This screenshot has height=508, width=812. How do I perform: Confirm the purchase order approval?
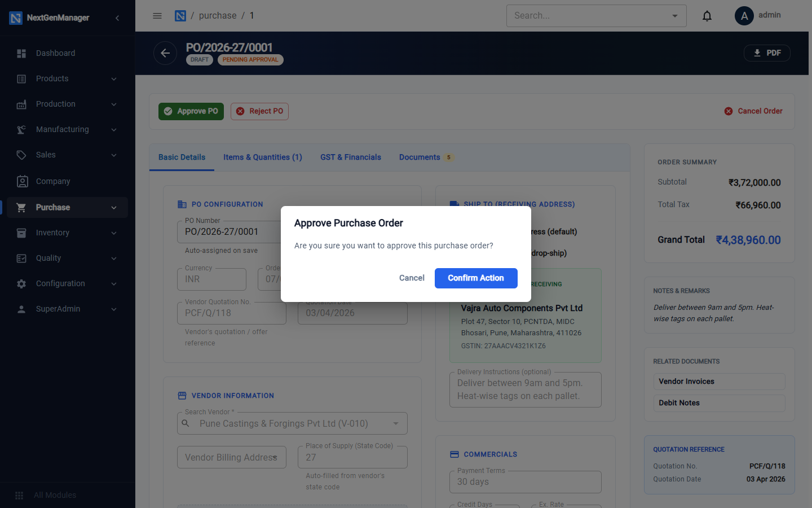coord(476,278)
